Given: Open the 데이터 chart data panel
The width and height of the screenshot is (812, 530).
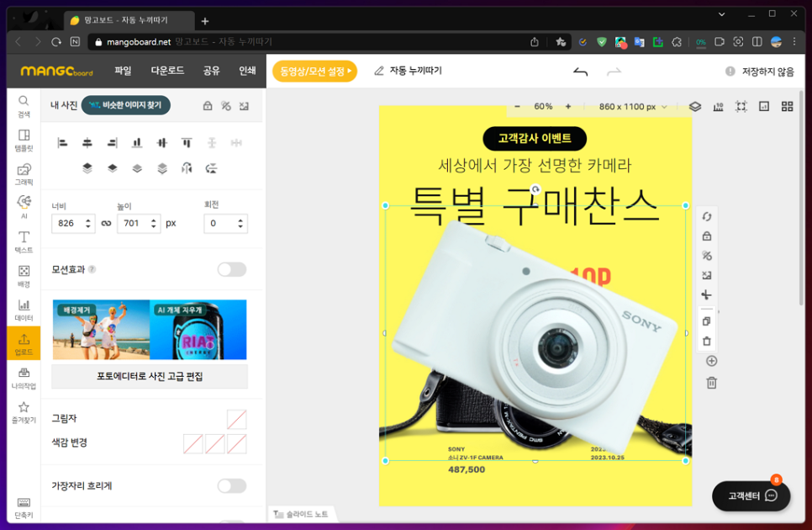Looking at the screenshot, I should (24, 310).
